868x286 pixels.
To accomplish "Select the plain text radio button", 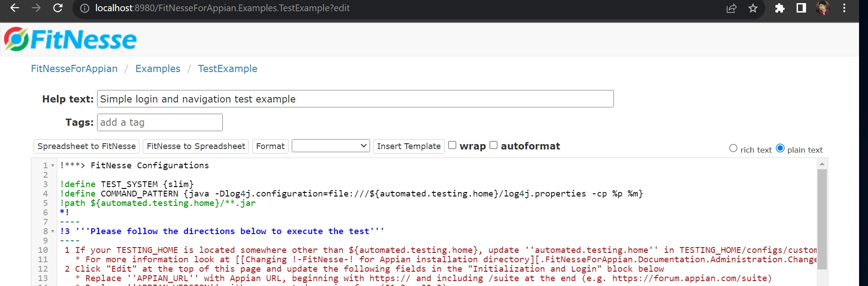I will point(780,148).
